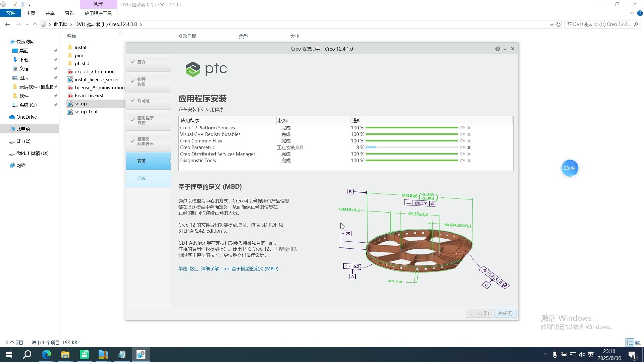Open the green app taskbar icon
The width and height of the screenshot is (644, 362).
(84, 354)
